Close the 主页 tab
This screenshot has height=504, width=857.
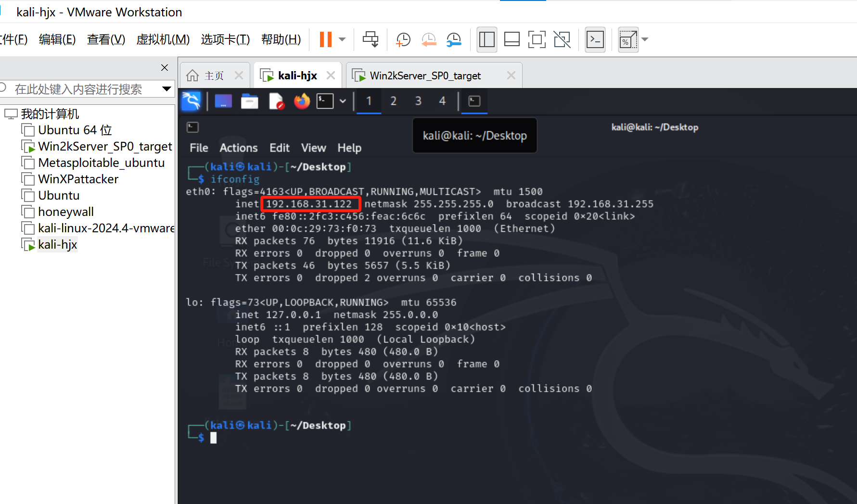(x=239, y=76)
